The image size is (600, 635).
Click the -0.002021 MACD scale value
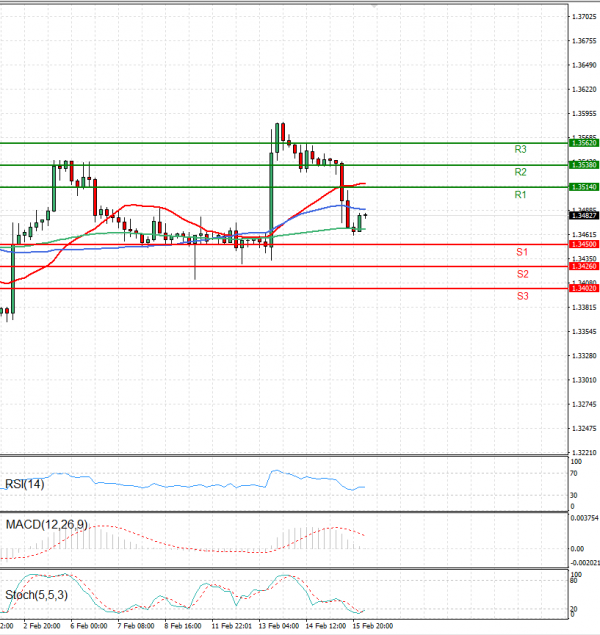pos(585,563)
